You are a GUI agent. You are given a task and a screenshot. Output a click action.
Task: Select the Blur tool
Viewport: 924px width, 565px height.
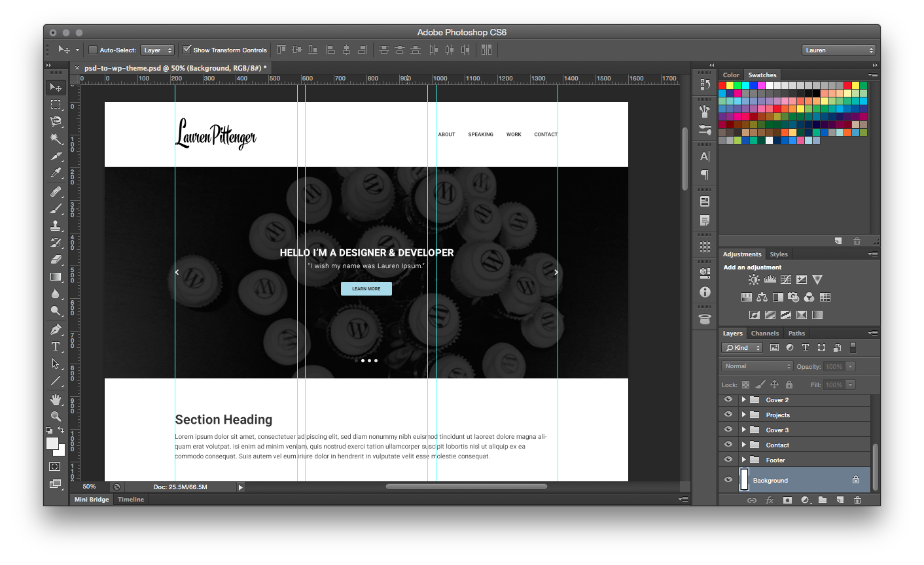[56, 294]
